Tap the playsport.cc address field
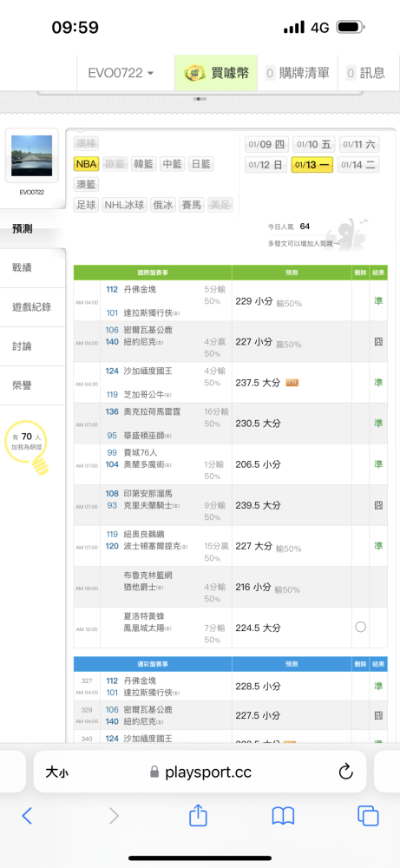This screenshot has width=400, height=868. (x=200, y=773)
